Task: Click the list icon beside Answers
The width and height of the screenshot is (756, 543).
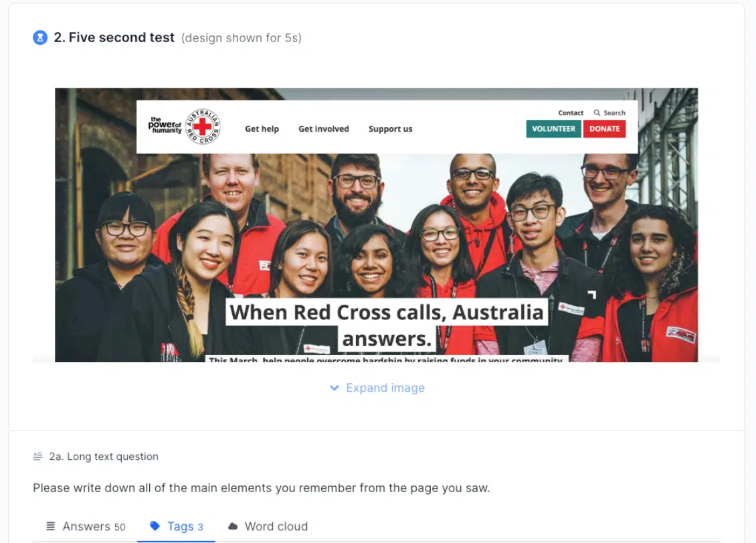Action: point(51,526)
